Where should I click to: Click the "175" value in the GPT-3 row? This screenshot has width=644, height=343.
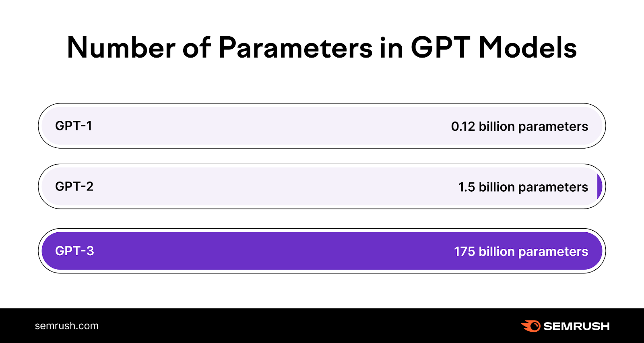[464, 252]
